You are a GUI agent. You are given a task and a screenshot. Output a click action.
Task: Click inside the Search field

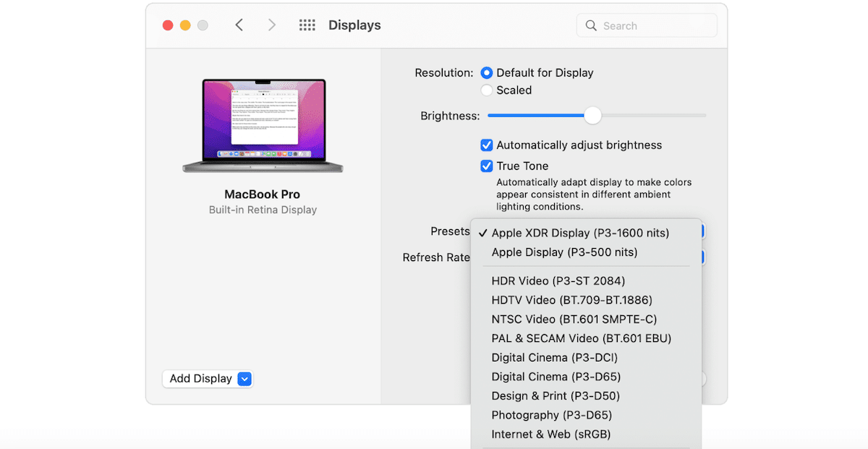click(x=647, y=25)
